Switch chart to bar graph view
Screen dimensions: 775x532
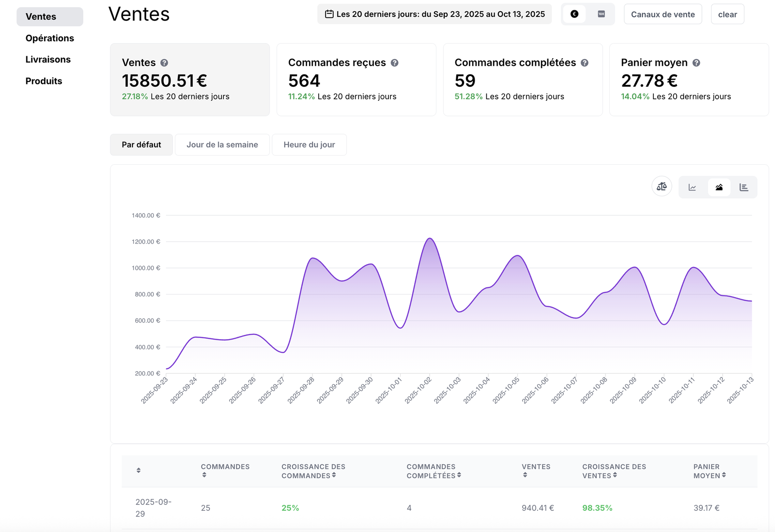(744, 188)
